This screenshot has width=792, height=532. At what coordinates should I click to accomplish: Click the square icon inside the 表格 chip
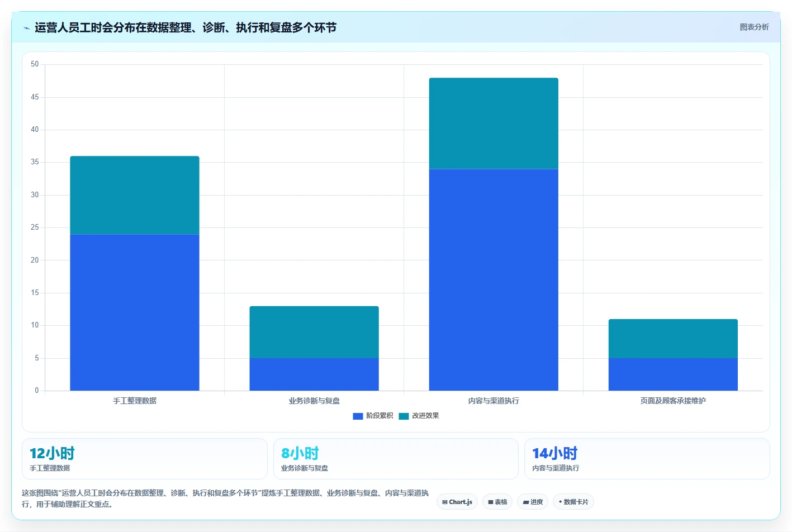[x=491, y=502]
